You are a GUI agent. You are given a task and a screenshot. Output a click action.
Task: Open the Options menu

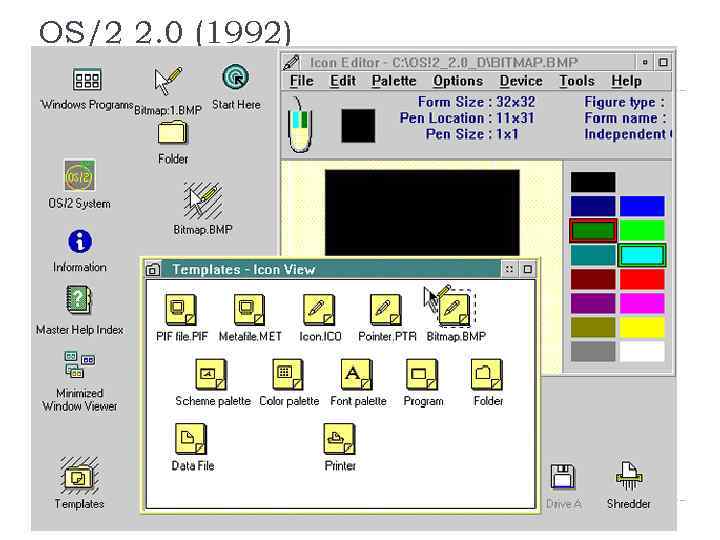(458, 81)
